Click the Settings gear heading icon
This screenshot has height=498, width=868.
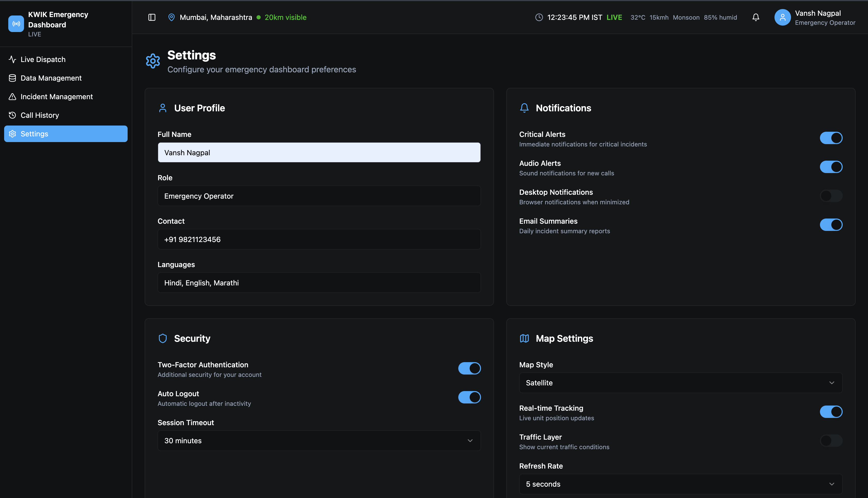153,61
